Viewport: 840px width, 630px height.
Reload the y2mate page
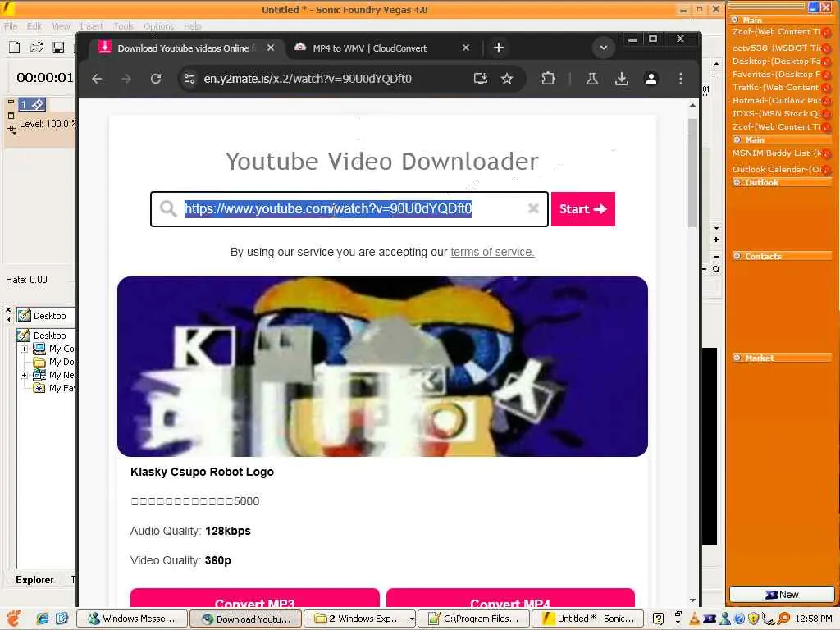tap(156, 79)
